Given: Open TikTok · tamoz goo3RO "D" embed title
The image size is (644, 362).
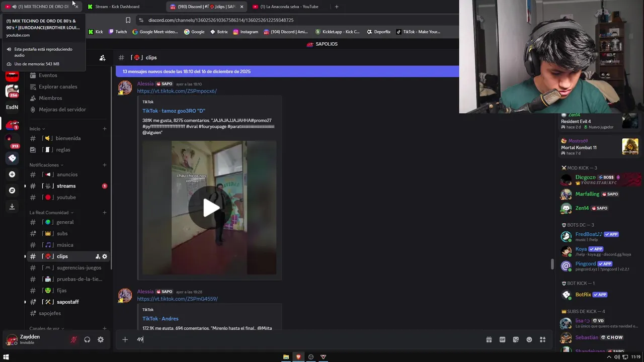Looking at the screenshot, I should 174,111.
